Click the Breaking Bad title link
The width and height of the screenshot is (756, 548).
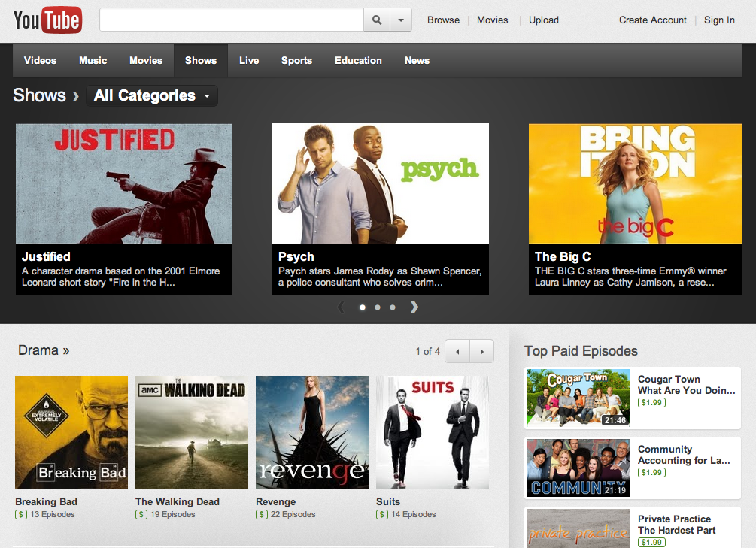coord(46,501)
